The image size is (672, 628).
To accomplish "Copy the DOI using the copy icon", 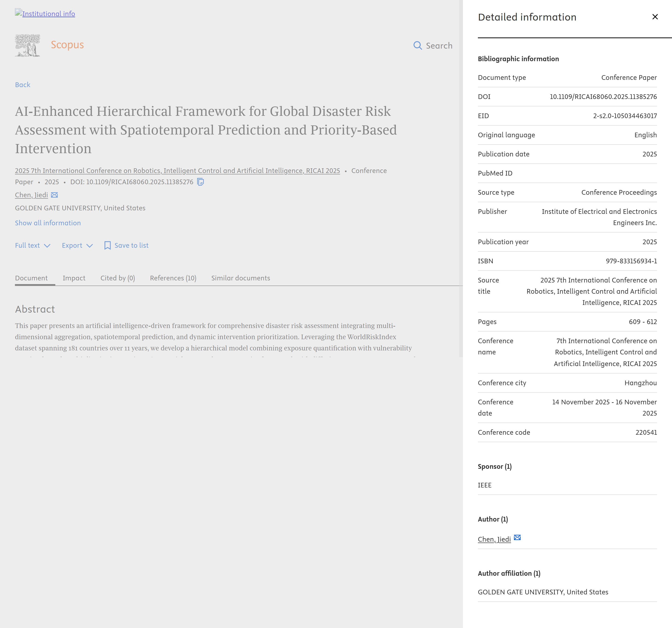I will [x=200, y=182].
